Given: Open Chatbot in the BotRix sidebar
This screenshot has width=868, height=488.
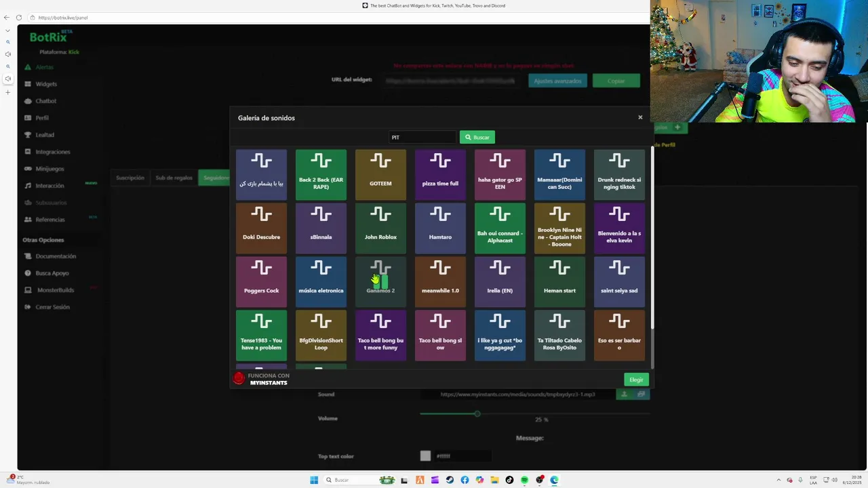Looking at the screenshot, I should coord(46,101).
